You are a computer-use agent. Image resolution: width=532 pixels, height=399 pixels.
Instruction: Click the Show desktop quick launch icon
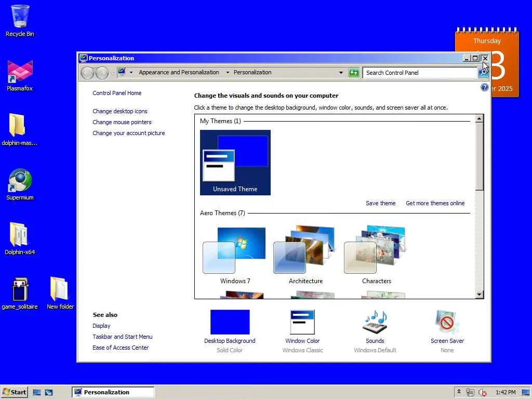(37, 393)
